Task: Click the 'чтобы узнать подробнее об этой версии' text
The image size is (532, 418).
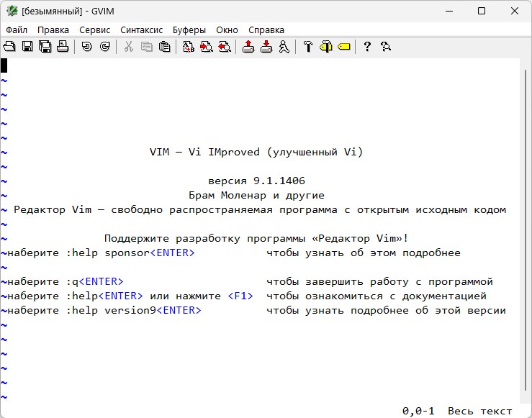Action: pos(386,311)
